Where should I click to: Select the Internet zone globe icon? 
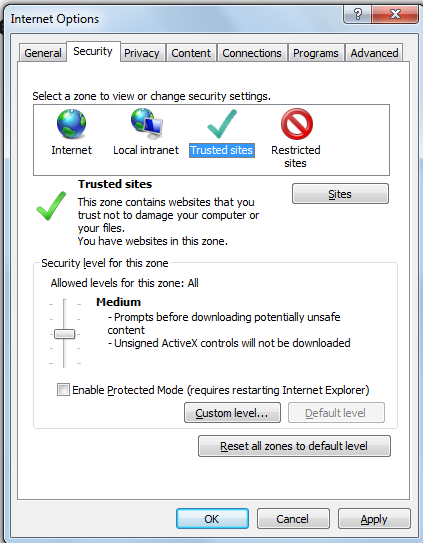click(x=71, y=124)
